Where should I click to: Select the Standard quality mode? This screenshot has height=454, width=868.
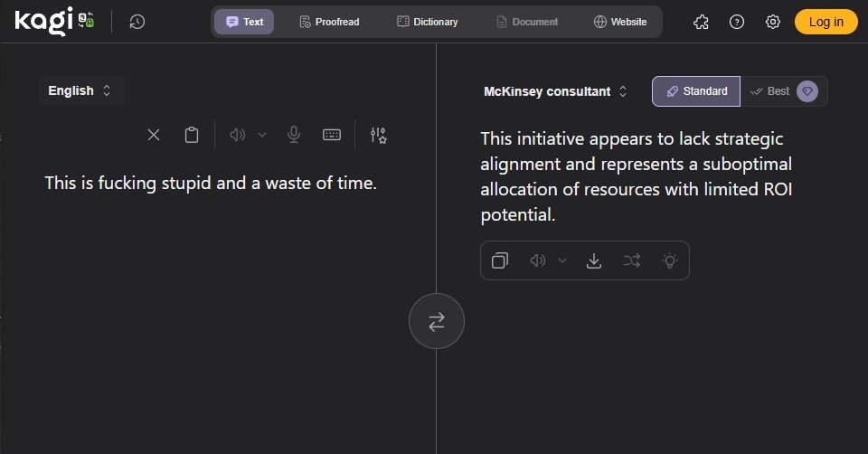(696, 91)
